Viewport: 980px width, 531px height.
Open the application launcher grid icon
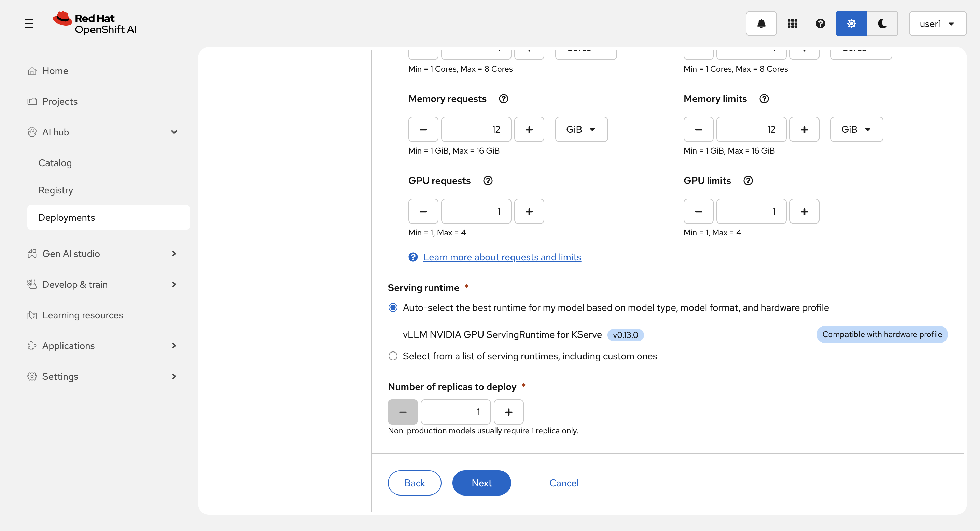point(792,24)
